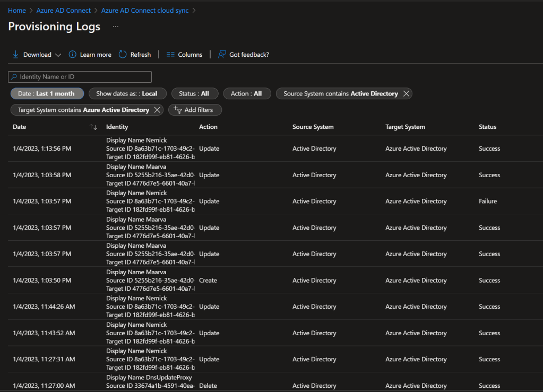Open the Show dates as: Local filter
Screen dimensions: 543x392
[127, 94]
